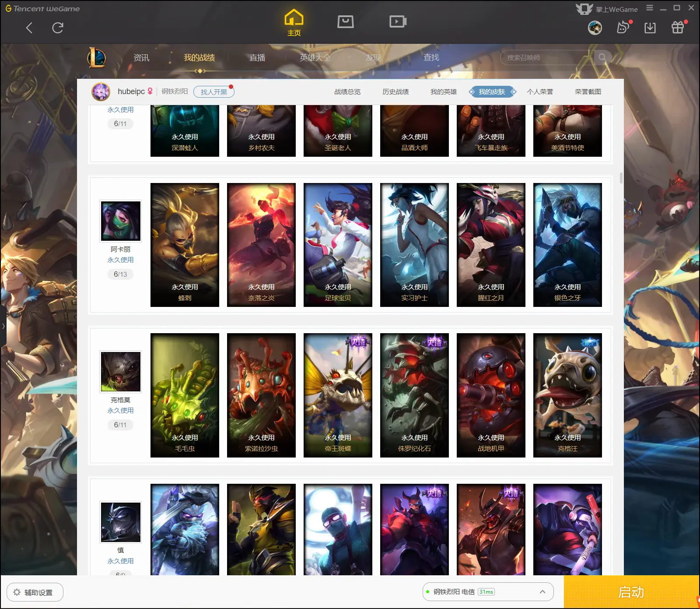Viewport: 700px width, 609px height.
Task: Switch to the 查找 tab
Action: pyautogui.click(x=431, y=57)
